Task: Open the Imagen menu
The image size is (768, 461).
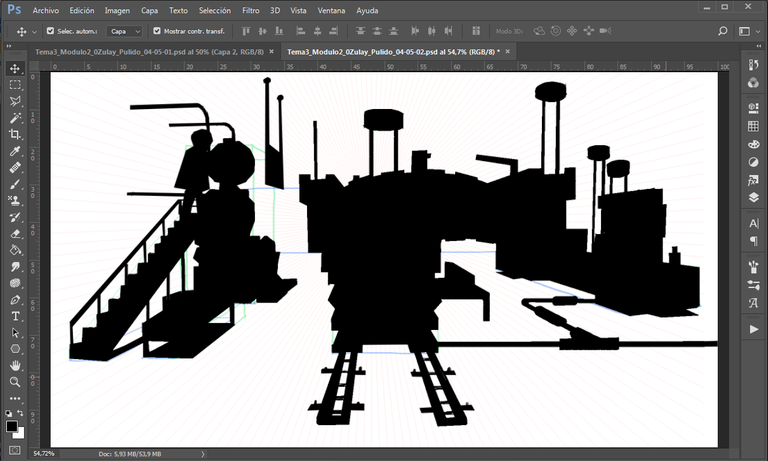Action: pos(118,10)
